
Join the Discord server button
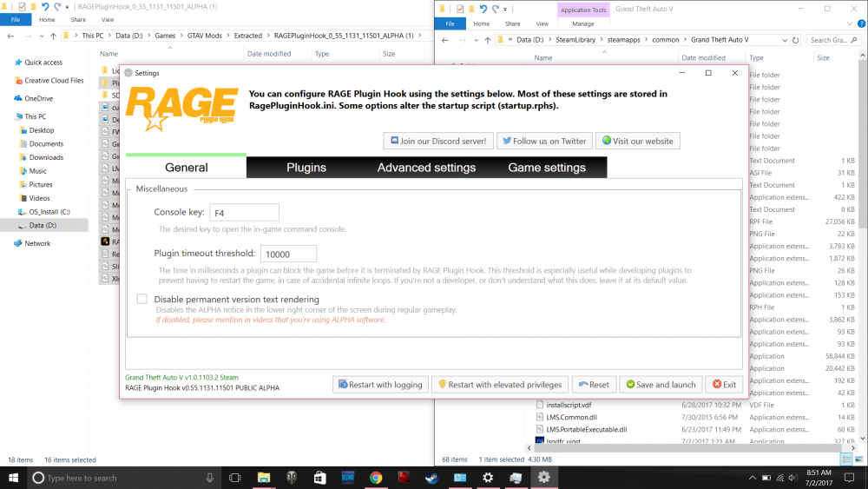pos(437,141)
